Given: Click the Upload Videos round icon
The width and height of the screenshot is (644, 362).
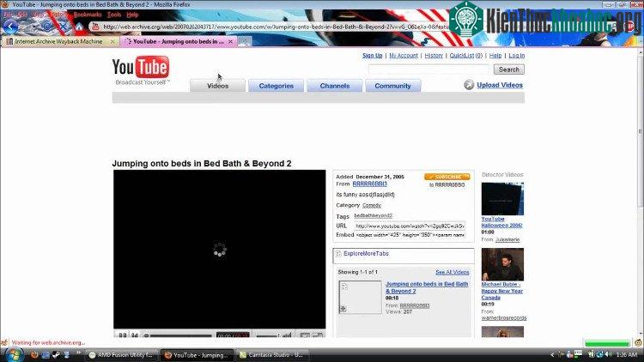Looking at the screenshot, I should [x=469, y=85].
